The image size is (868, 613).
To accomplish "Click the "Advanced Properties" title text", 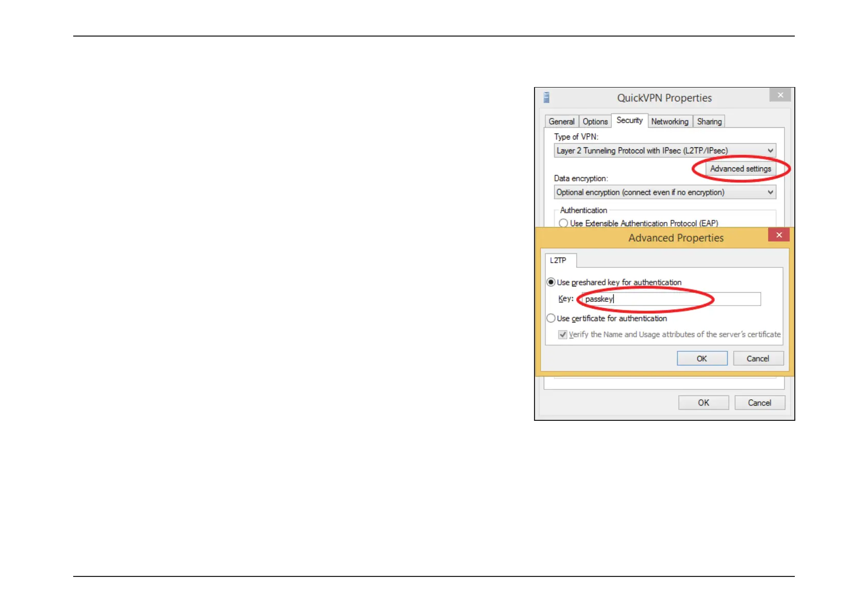I will (676, 238).
